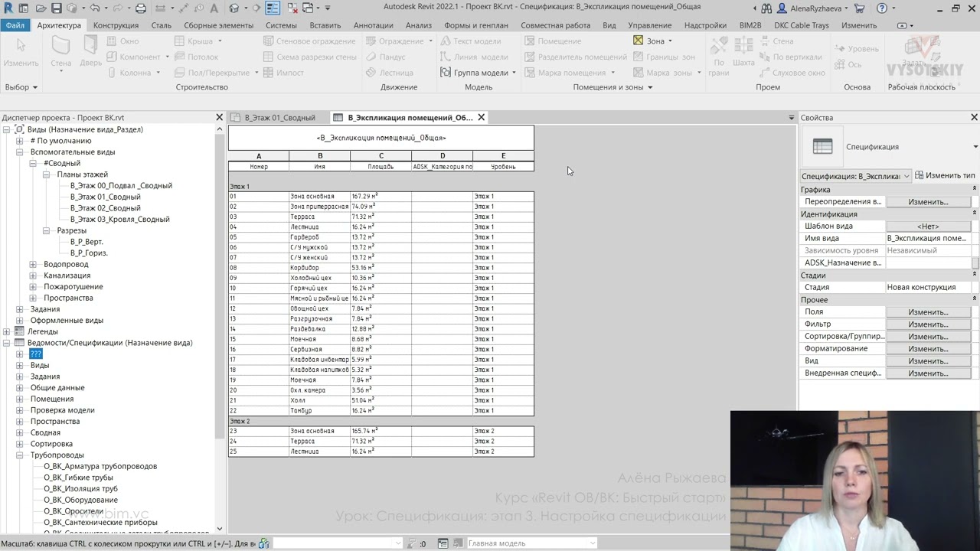The height and width of the screenshot is (551, 980).
Task: Click design options icon in status bar
Action: point(443,543)
